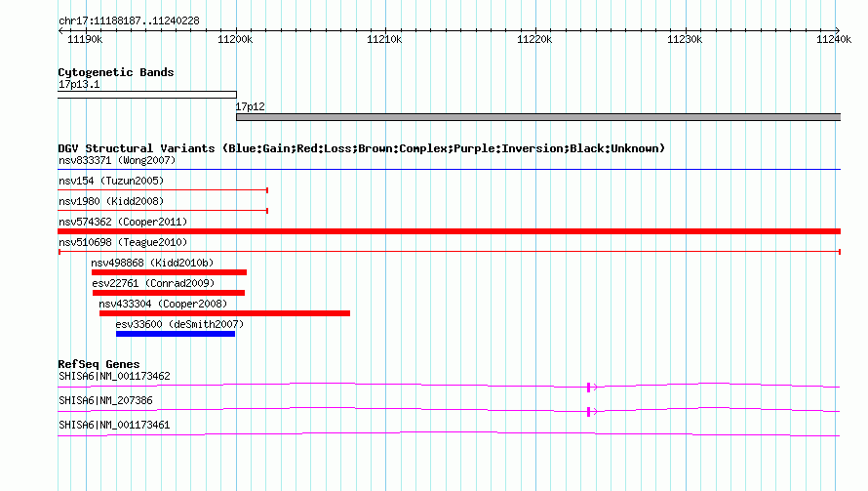Image resolution: width=868 pixels, height=491 pixels.
Task: Click the esv33600 (deSmith2007) label
Action: point(179,324)
